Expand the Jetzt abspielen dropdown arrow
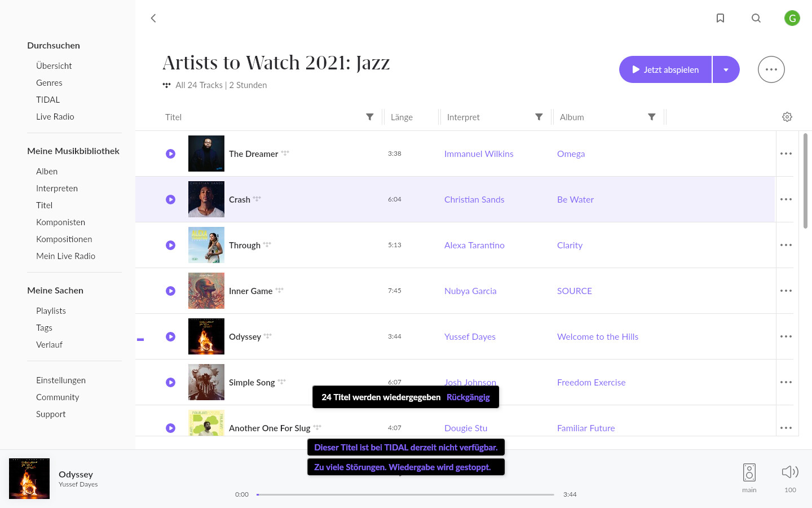This screenshot has height=508, width=812. click(726, 69)
